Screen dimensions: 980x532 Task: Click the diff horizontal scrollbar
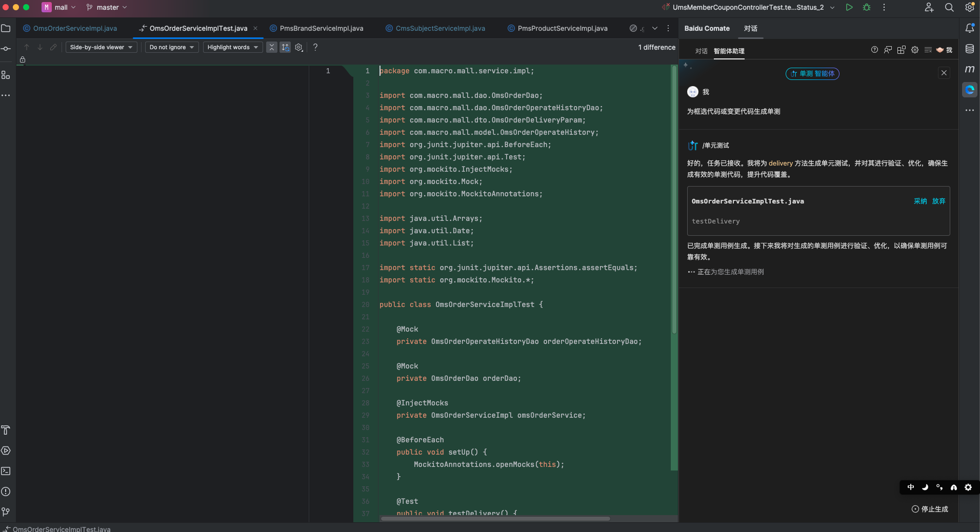(x=495, y=519)
